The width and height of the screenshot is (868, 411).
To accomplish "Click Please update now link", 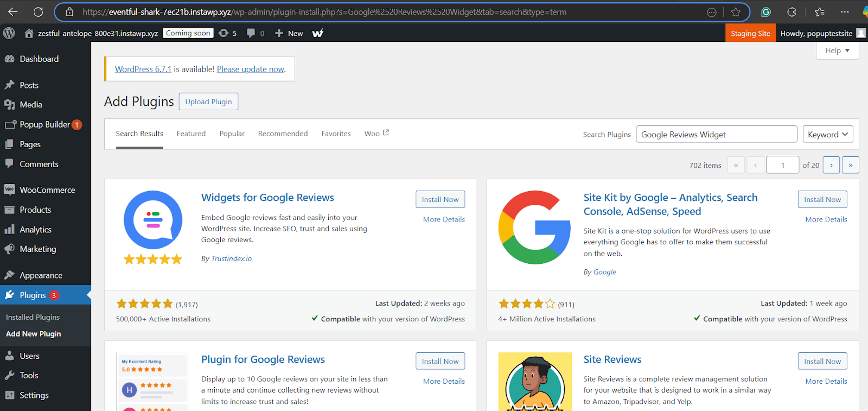I will pyautogui.click(x=251, y=69).
